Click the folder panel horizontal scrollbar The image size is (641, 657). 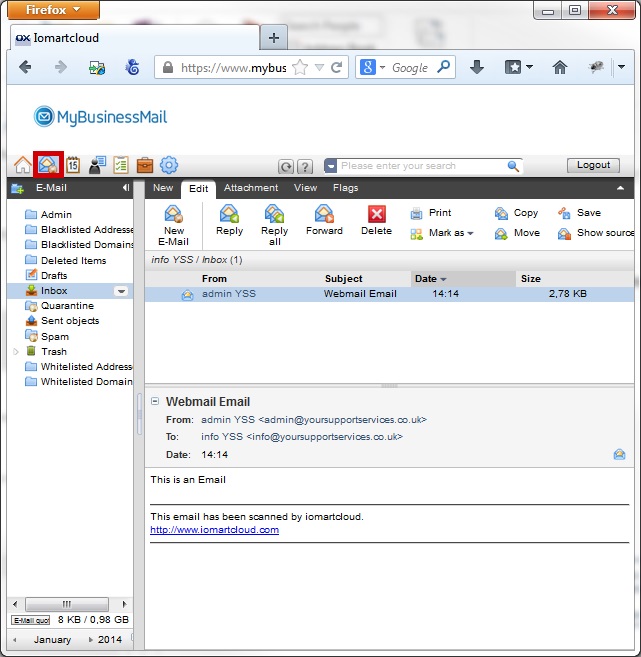point(66,604)
